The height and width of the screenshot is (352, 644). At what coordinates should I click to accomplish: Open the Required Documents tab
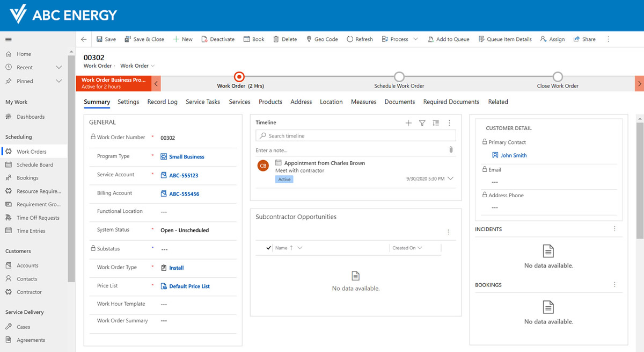[x=451, y=102]
